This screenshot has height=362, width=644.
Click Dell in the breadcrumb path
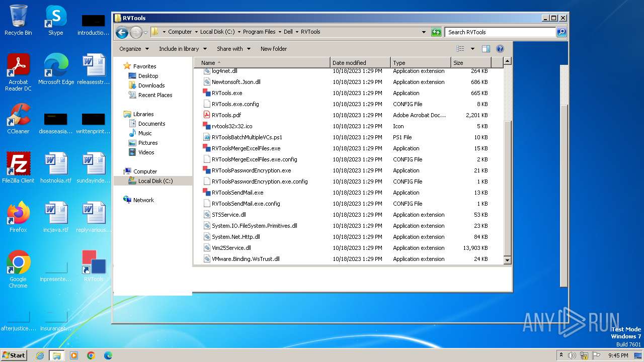(x=288, y=32)
